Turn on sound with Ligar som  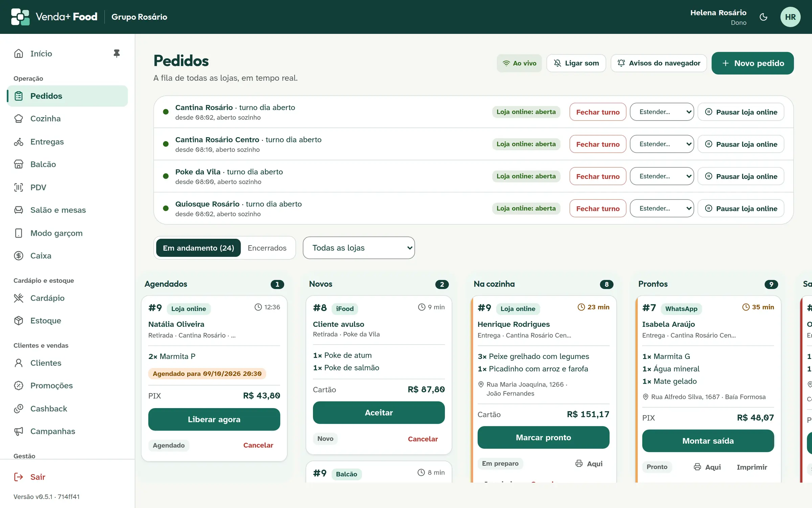tap(576, 63)
